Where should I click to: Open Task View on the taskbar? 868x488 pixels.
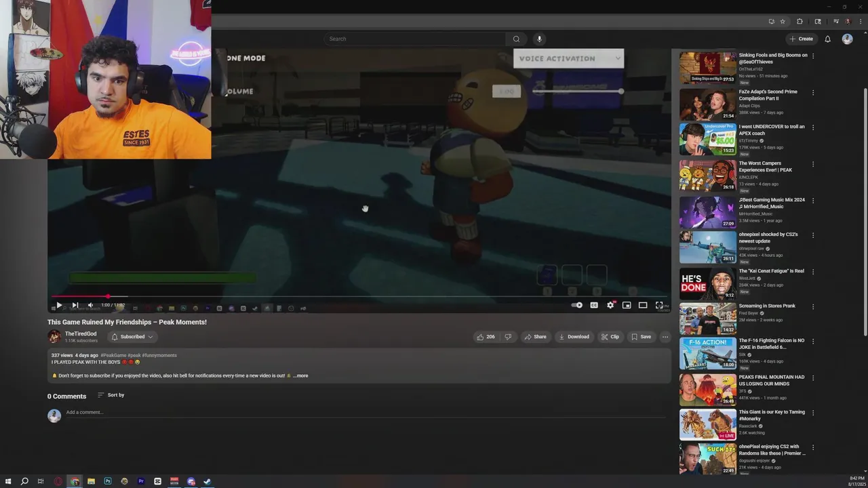pyautogui.click(x=41, y=481)
